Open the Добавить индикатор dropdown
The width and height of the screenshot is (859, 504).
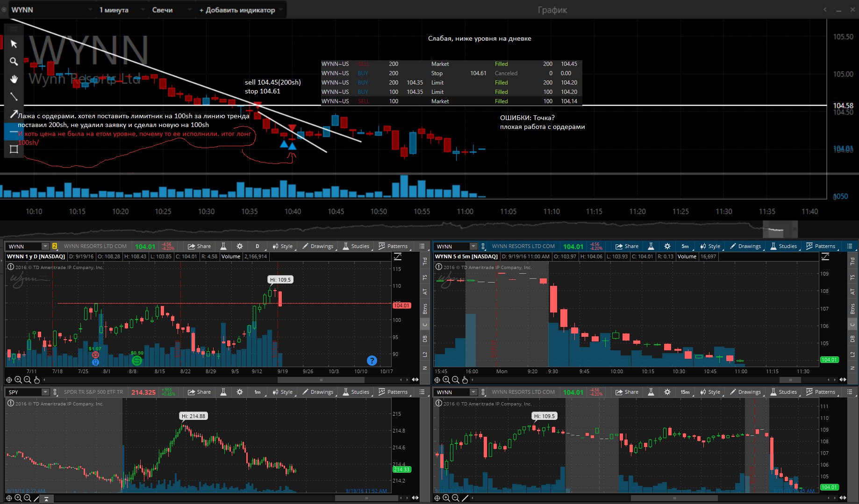coord(241,10)
